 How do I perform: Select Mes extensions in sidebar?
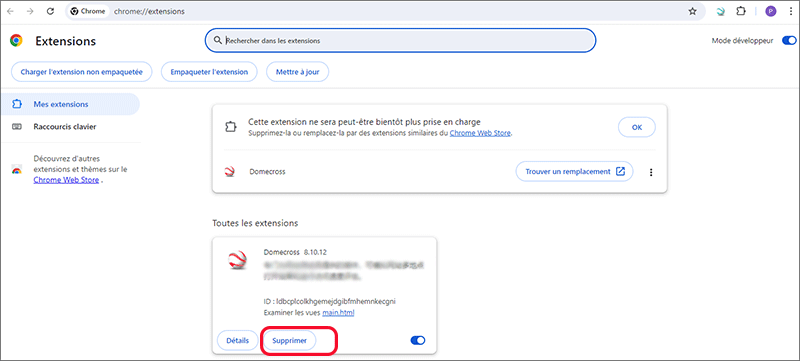point(70,104)
